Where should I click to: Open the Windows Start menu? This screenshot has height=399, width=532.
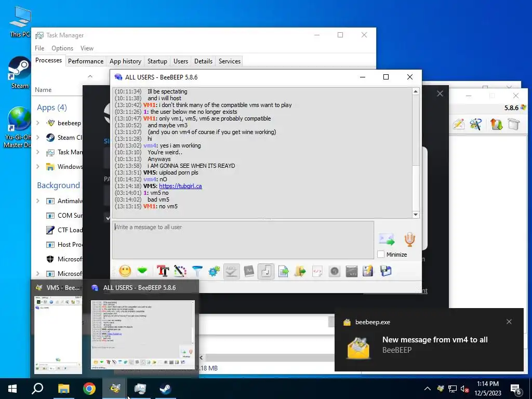click(x=12, y=389)
